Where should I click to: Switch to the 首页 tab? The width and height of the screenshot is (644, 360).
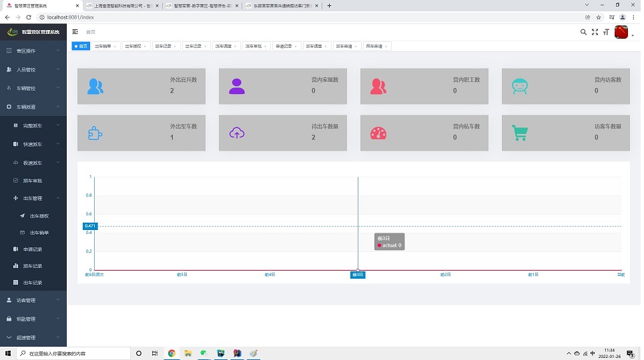(81, 47)
